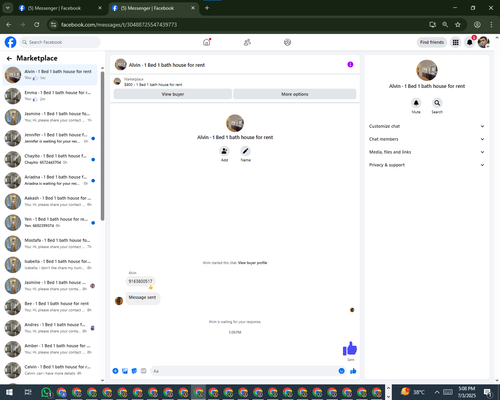Click the Facebook logo icon
Image resolution: width=500 pixels, height=400 pixels.
[10, 42]
